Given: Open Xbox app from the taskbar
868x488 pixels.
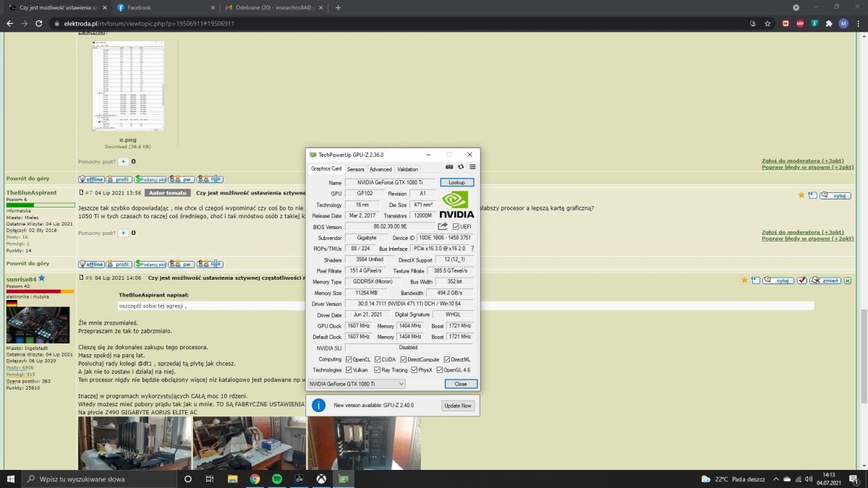Looking at the screenshot, I should tap(320, 479).
